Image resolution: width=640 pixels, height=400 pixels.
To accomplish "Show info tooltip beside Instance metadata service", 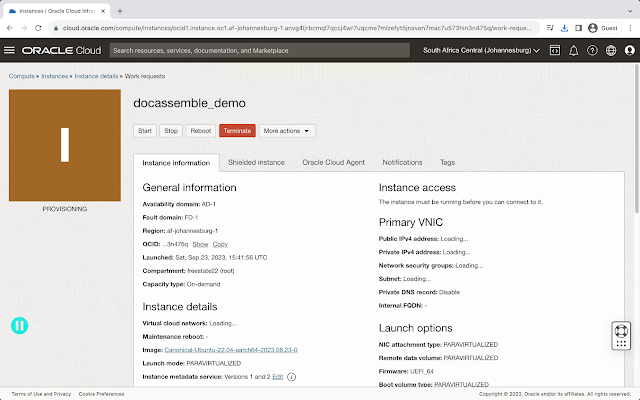I will [x=291, y=377].
